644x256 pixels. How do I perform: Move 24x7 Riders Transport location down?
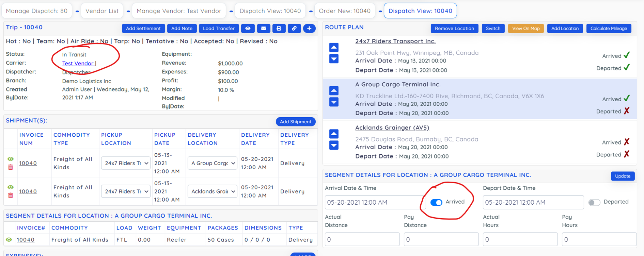(x=334, y=59)
